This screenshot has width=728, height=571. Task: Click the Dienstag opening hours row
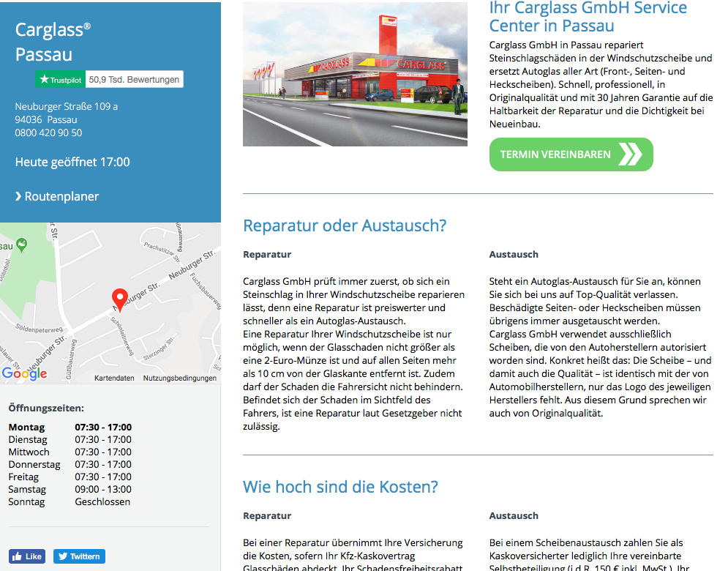[x=70, y=439]
